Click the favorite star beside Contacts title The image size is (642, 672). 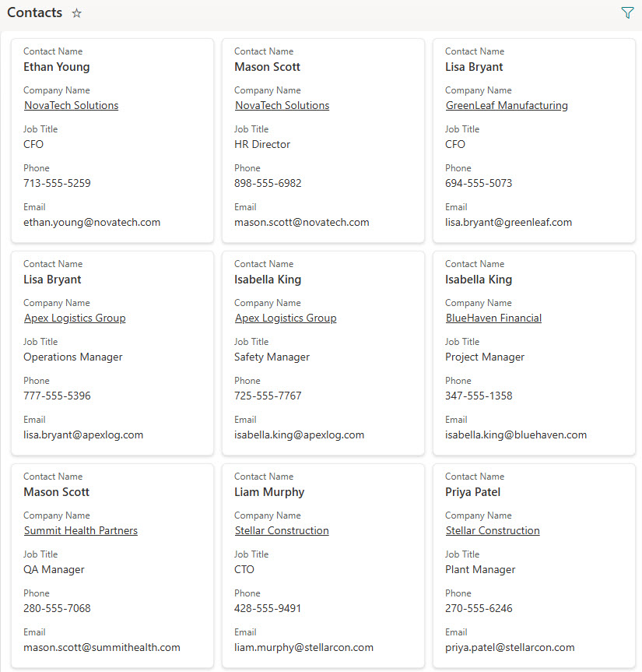pos(76,13)
